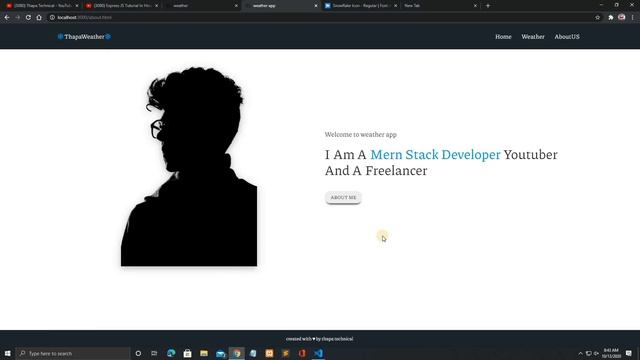The height and width of the screenshot is (360, 640).
Task: Click the 'Mern Stack Developer' highlighted text
Action: (x=435, y=155)
